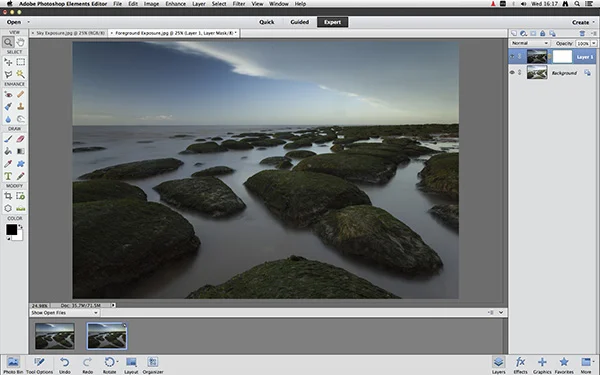Screen dimensions: 600x375
Task: Select the Eraser tool
Action: (21, 139)
